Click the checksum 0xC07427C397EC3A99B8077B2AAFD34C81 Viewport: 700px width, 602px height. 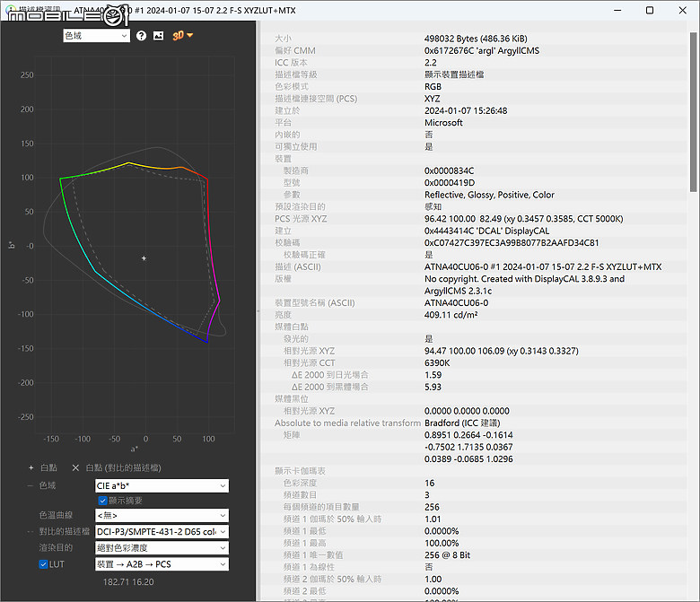512,243
